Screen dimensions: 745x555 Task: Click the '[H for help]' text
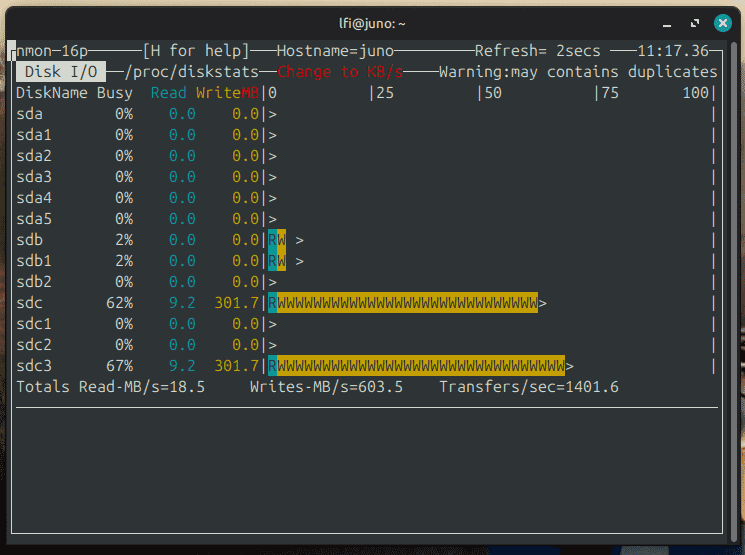pos(196,51)
